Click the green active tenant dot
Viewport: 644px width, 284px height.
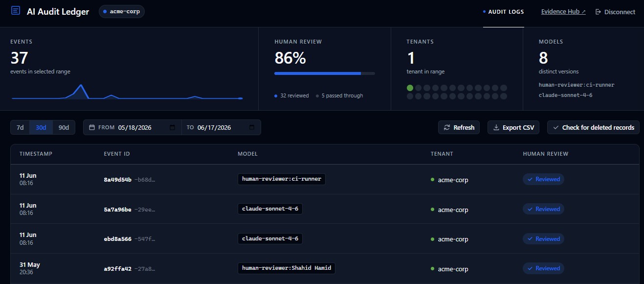click(x=410, y=88)
